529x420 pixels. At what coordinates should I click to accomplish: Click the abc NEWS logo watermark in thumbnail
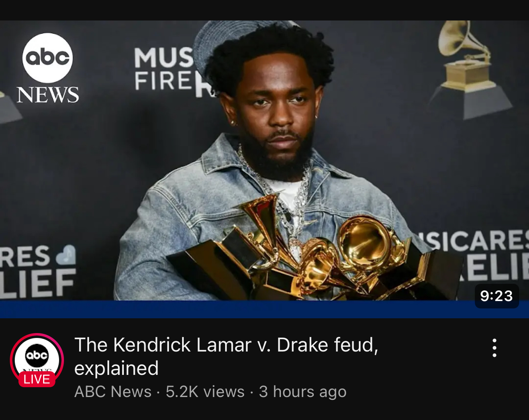(48, 68)
